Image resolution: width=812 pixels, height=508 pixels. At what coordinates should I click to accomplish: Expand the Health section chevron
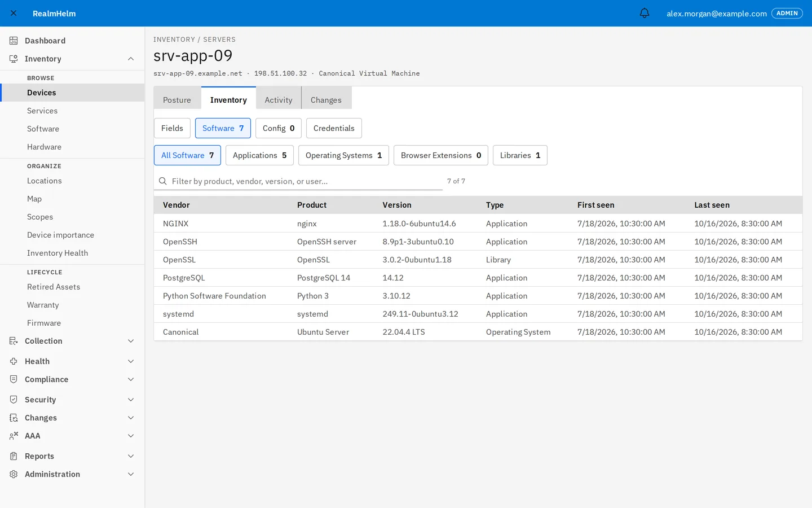pos(131,361)
